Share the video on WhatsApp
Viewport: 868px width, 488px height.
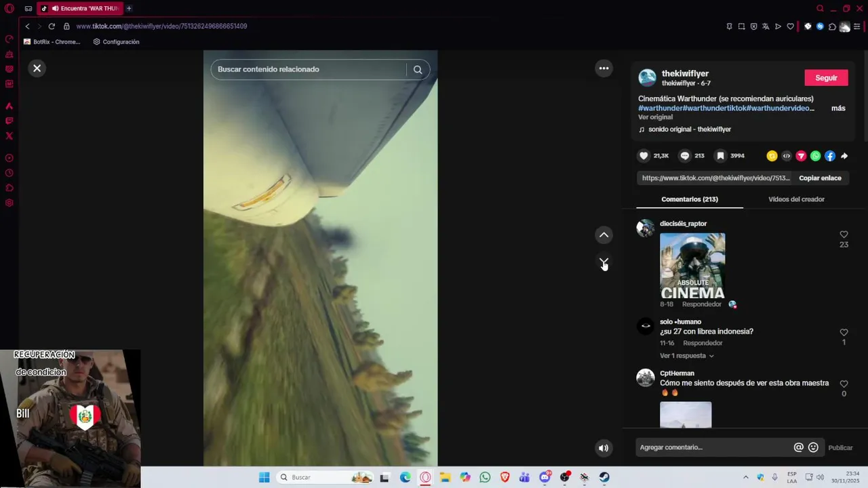click(816, 156)
